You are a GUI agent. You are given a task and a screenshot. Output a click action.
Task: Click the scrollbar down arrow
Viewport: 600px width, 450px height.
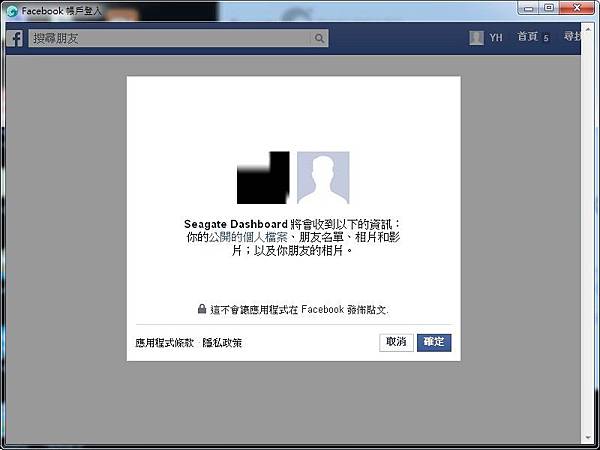pyautogui.click(x=588, y=437)
